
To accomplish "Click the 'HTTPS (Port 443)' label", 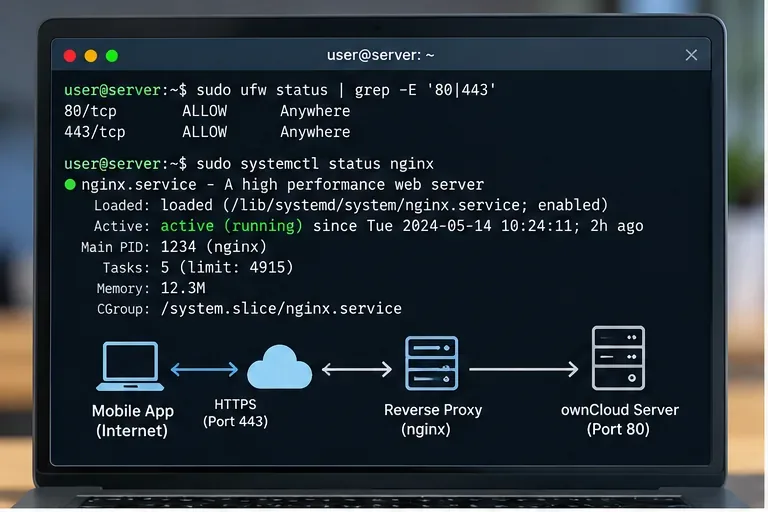I will pos(236,413).
